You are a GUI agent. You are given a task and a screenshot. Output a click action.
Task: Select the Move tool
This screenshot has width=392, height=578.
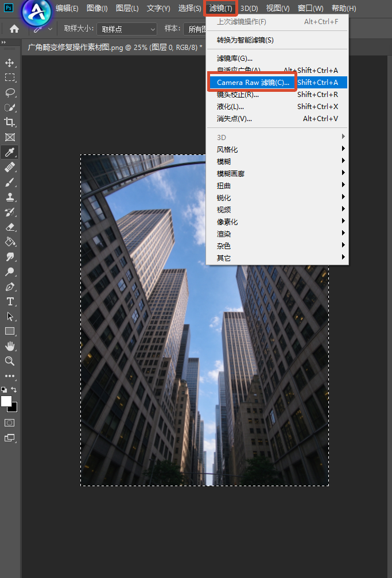point(10,63)
